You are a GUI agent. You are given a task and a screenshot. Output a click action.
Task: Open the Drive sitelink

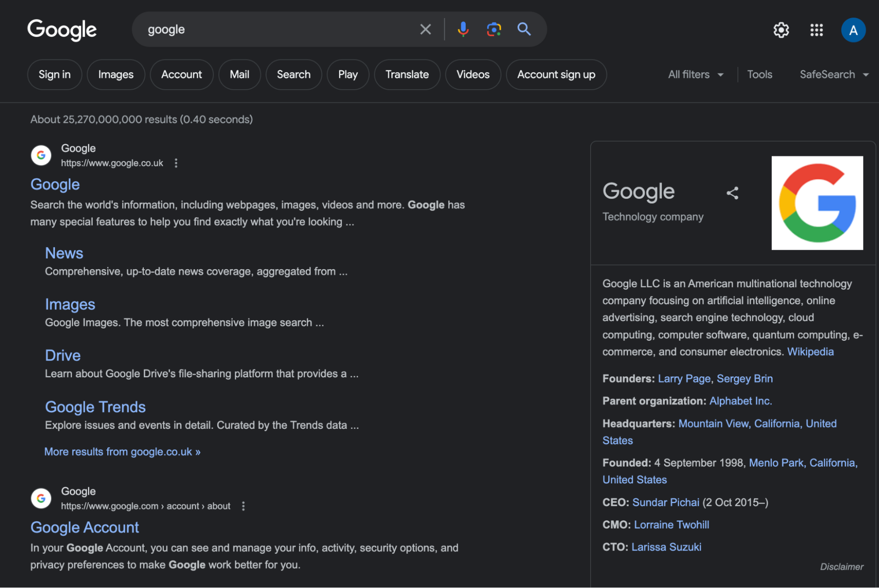62,355
